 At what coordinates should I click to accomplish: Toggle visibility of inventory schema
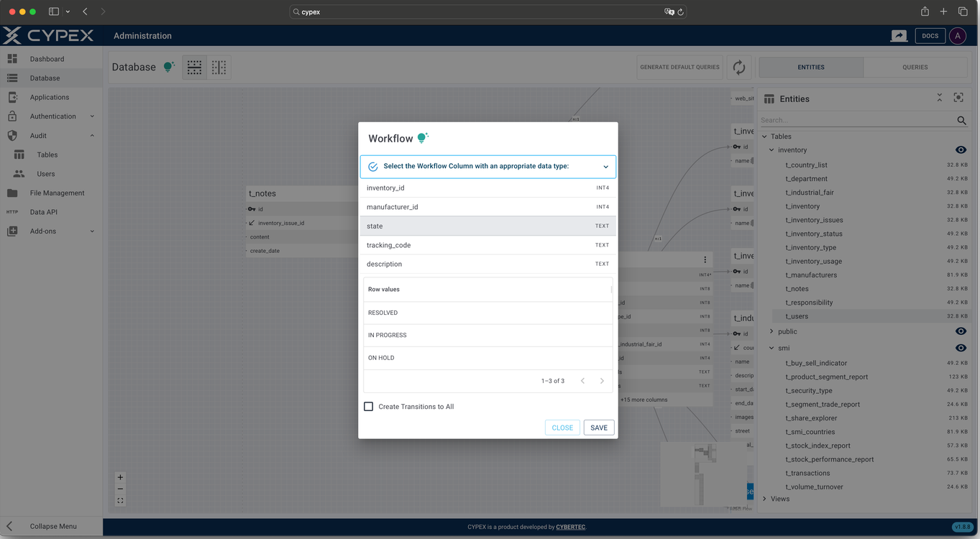(960, 150)
